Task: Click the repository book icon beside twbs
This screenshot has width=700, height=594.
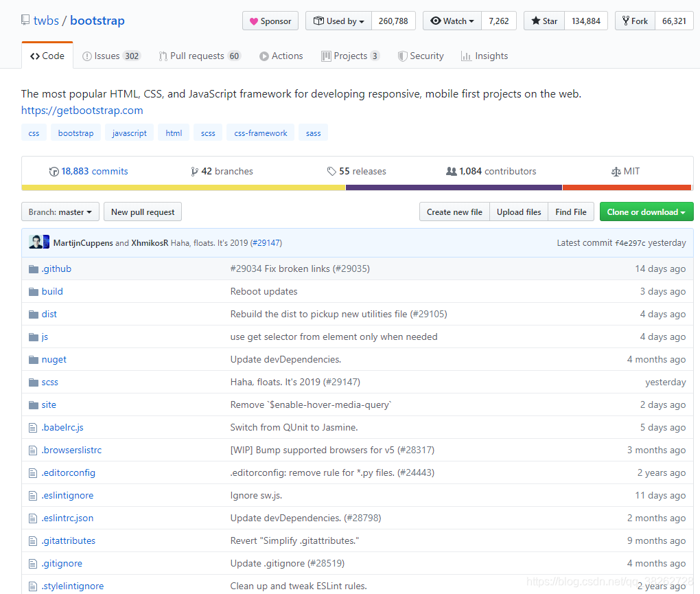Action: [x=25, y=20]
